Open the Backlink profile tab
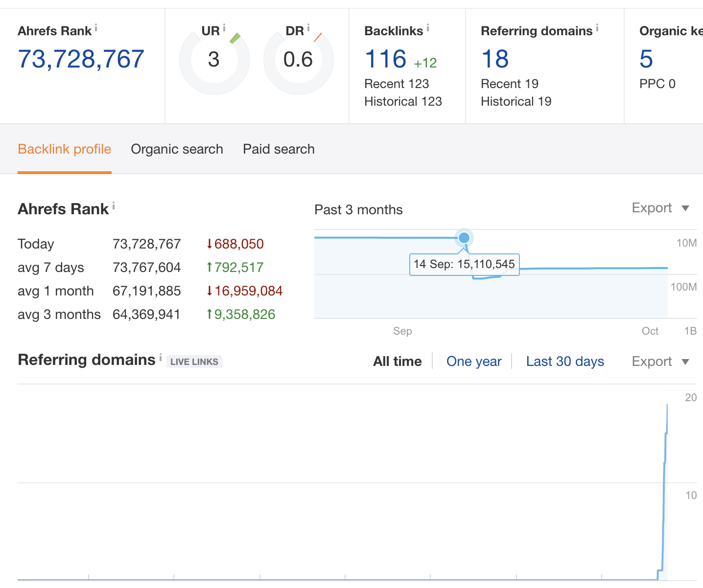Screen dimensions: 703x588 65,149
